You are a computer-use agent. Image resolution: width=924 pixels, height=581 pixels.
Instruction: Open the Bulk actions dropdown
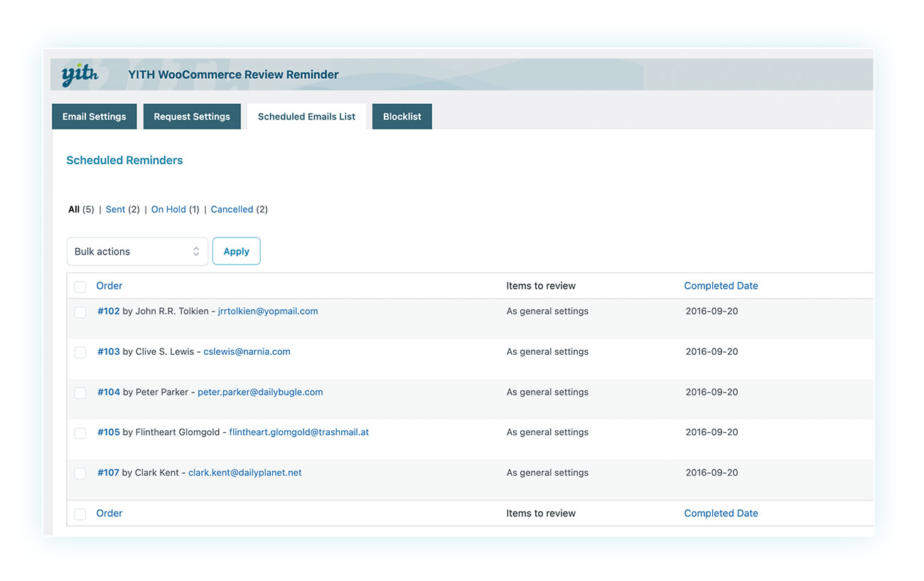tap(137, 251)
